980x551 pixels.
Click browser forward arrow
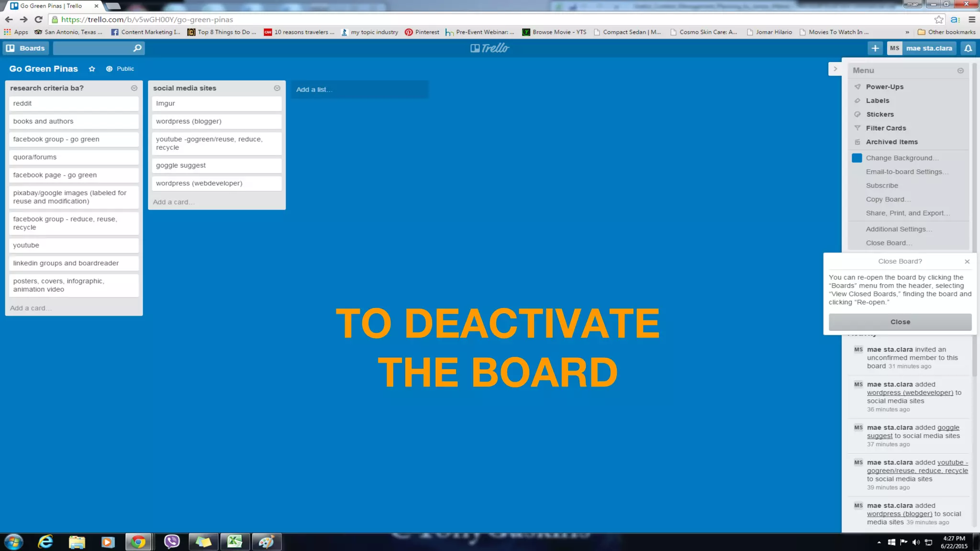pyautogui.click(x=23, y=20)
